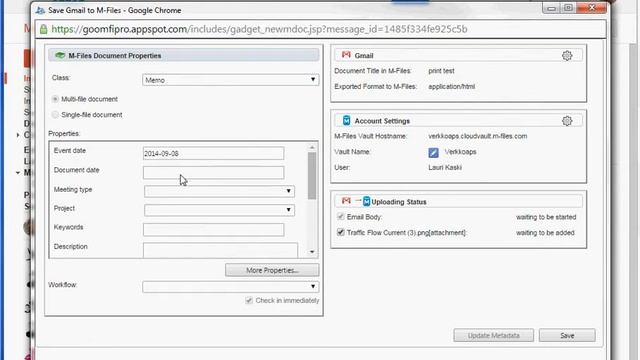The image size is (640, 360).
Task: Click the Vault Name edit pencil icon
Action: (433, 152)
